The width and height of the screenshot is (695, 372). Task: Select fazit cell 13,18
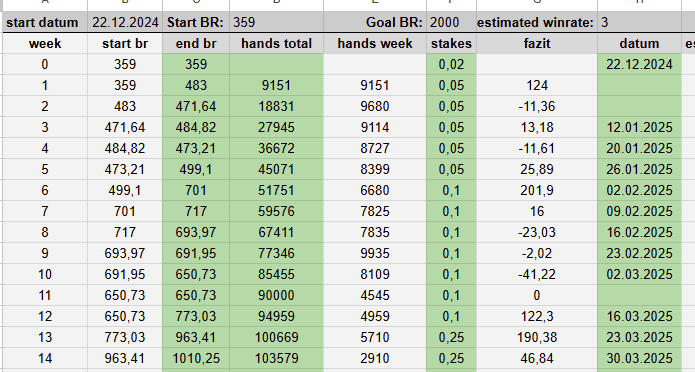(x=537, y=127)
